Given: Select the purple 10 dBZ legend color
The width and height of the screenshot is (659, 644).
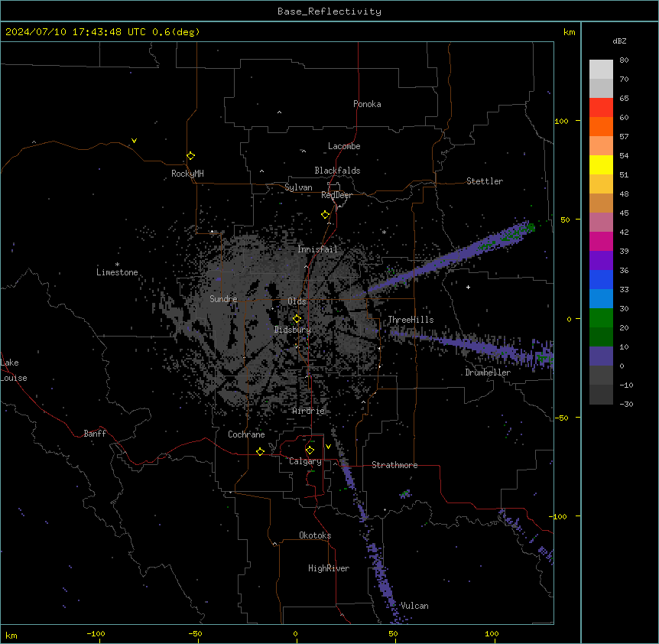Looking at the screenshot, I should point(601,356).
